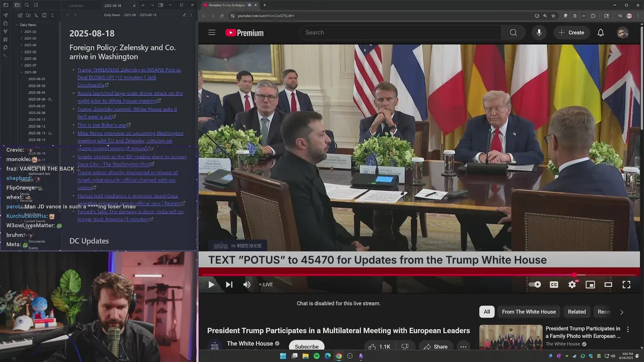Screen dimensions: 644x362
Task: Switch to the Live Notes tab
Action: pyautogui.click(x=76, y=6)
